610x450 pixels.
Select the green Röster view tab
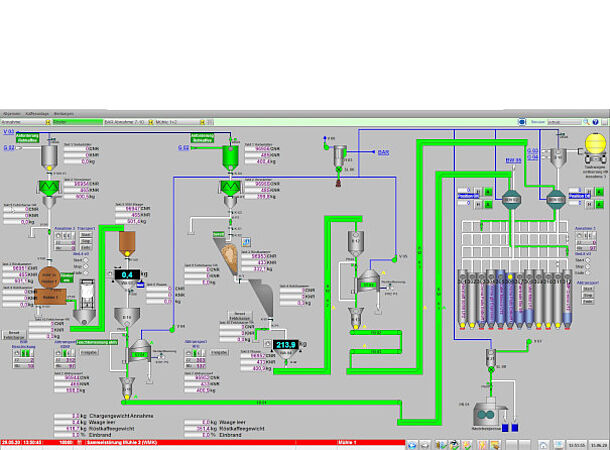(x=77, y=122)
